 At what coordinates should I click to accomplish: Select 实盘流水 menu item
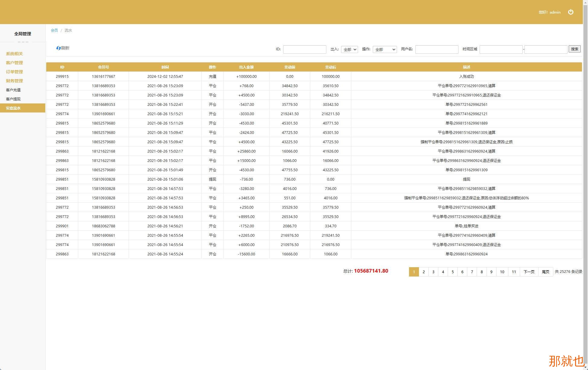(x=13, y=108)
